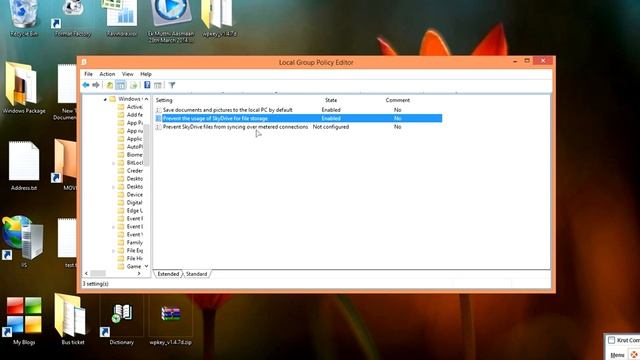Open the File menu
Screen dimensions: 640x360
pos(88,74)
